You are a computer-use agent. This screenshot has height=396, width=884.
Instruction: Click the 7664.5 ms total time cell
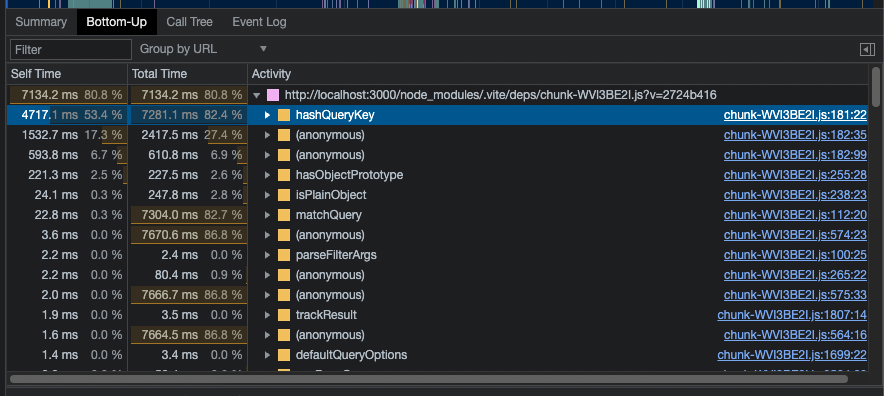[188, 335]
